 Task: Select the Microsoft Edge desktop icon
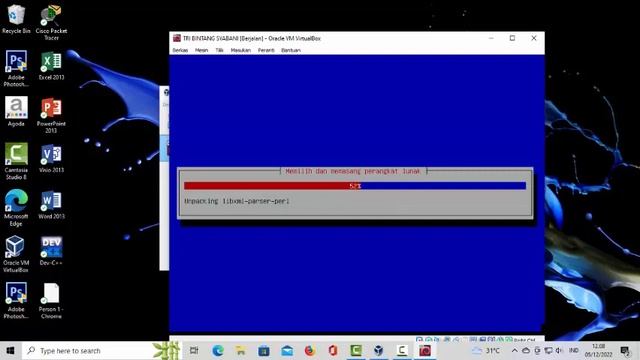tap(16, 208)
